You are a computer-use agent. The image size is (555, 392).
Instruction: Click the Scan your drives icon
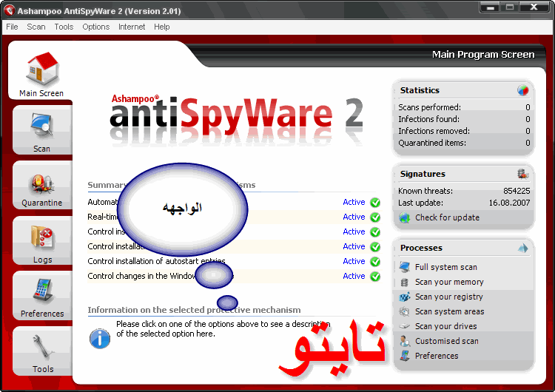[x=404, y=326]
